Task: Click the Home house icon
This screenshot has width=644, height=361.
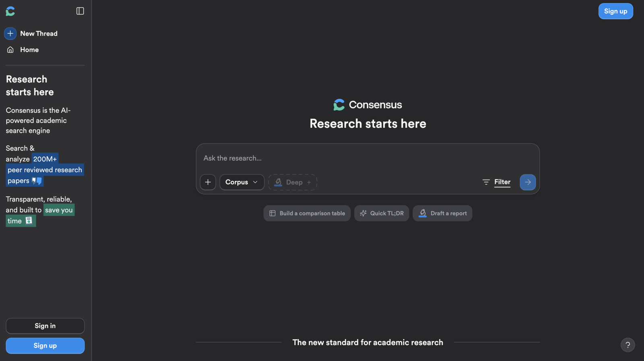Action: pyautogui.click(x=10, y=50)
